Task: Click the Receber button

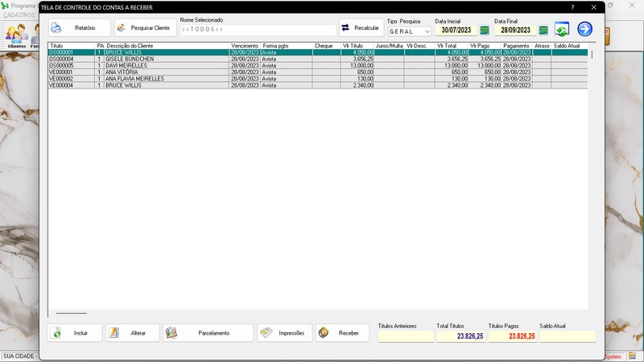Action: 342,333
